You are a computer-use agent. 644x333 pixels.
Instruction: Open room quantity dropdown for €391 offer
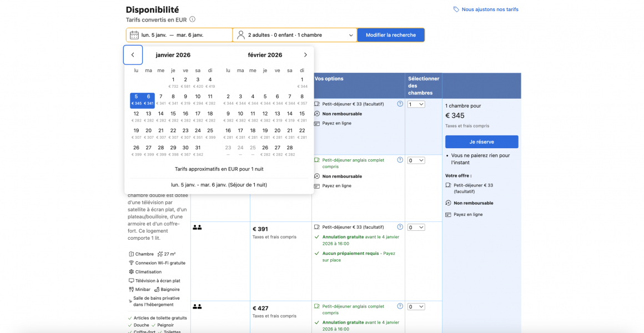416,228
